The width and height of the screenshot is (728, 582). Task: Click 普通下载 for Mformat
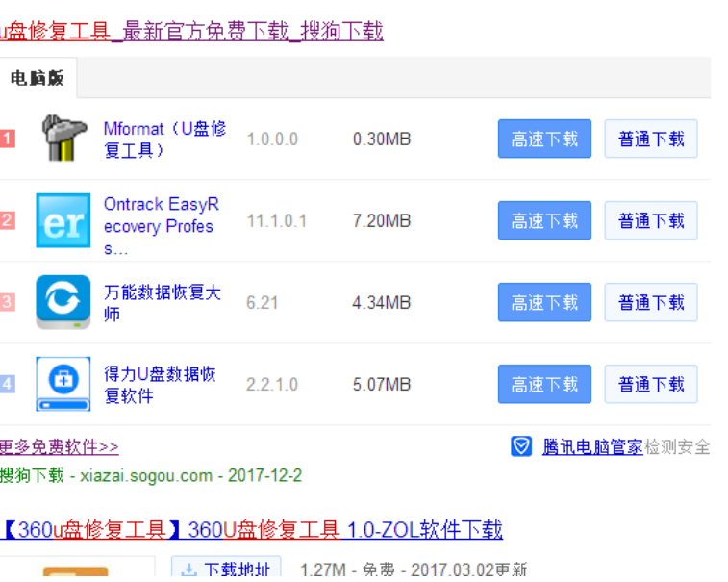click(x=651, y=139)
